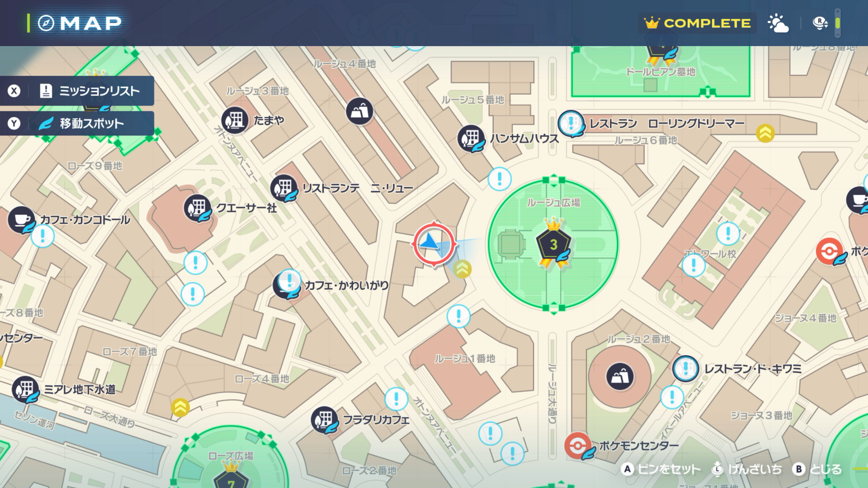The width and height of the screenshot is (868, 488).
Task: Click yellow chevron marker beside player cursor
Action: (x=462, y=269)
